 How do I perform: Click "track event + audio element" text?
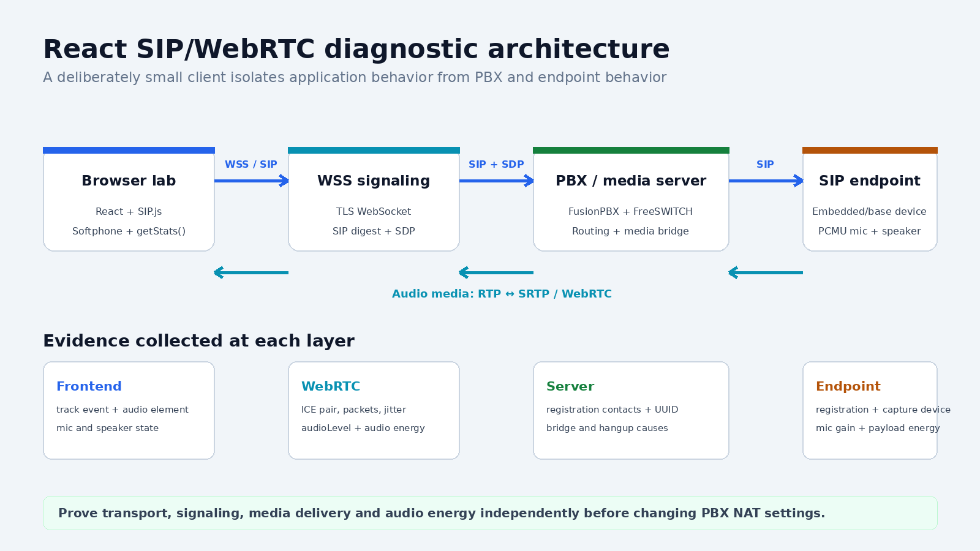click(x=123, y=410)
